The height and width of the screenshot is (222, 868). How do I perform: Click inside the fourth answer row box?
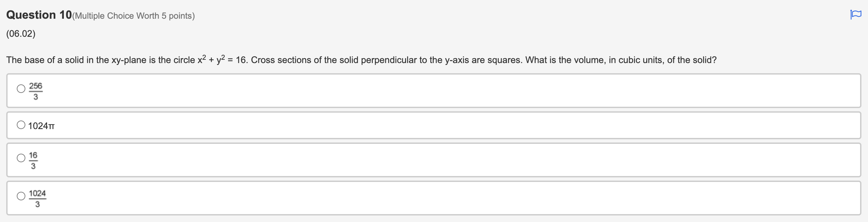431,198
